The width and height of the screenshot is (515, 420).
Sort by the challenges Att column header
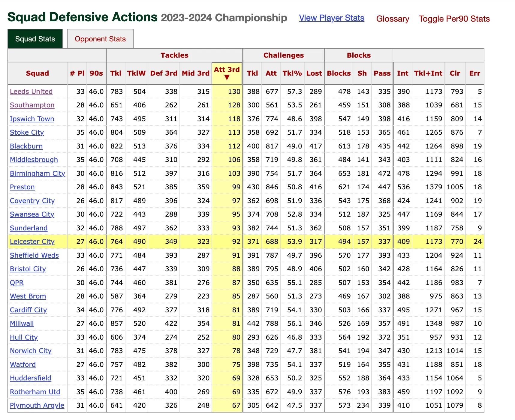(271, 73)
